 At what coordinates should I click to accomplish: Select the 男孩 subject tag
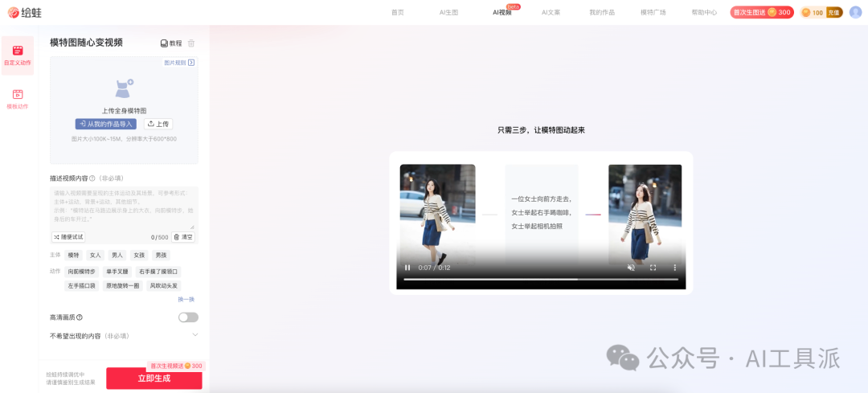(x=161, y=256)
